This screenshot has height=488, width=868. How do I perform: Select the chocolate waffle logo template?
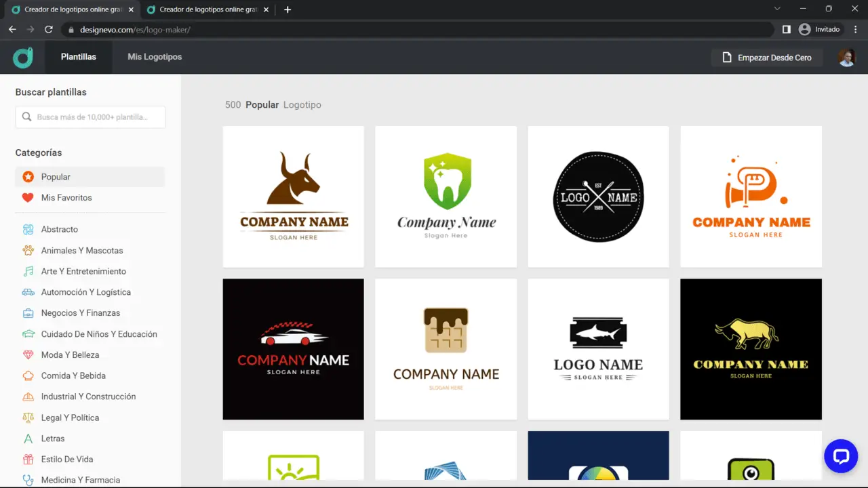click(x=446, y=349)
